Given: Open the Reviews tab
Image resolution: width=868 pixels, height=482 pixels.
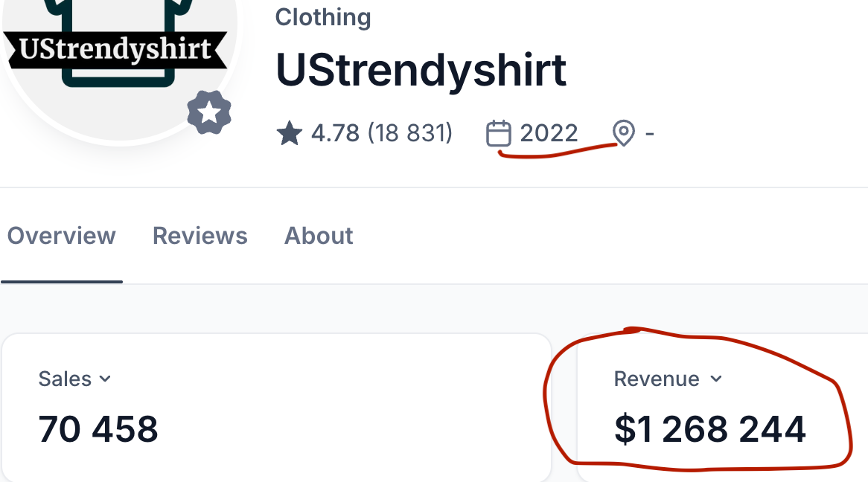Looking at the screenshot, I should point(200,236).
